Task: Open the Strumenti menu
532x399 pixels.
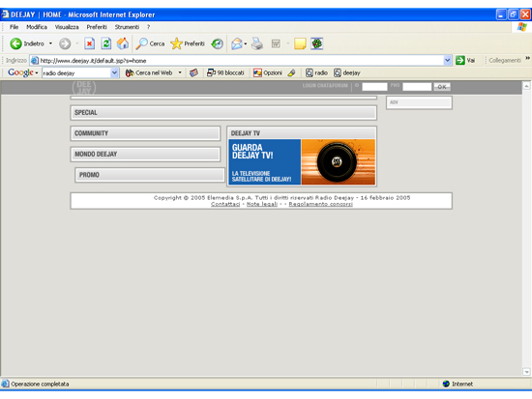Action: (x=127, y=27)
